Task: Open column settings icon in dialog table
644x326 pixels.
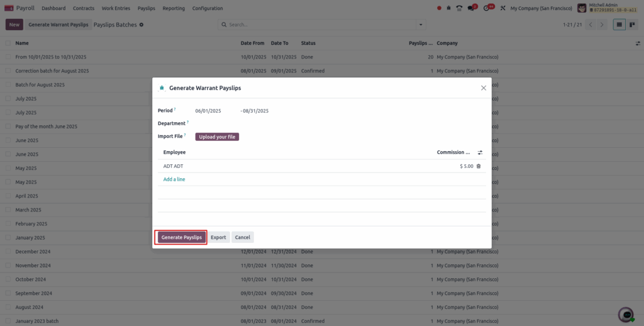Action: (x=480, y=152)
